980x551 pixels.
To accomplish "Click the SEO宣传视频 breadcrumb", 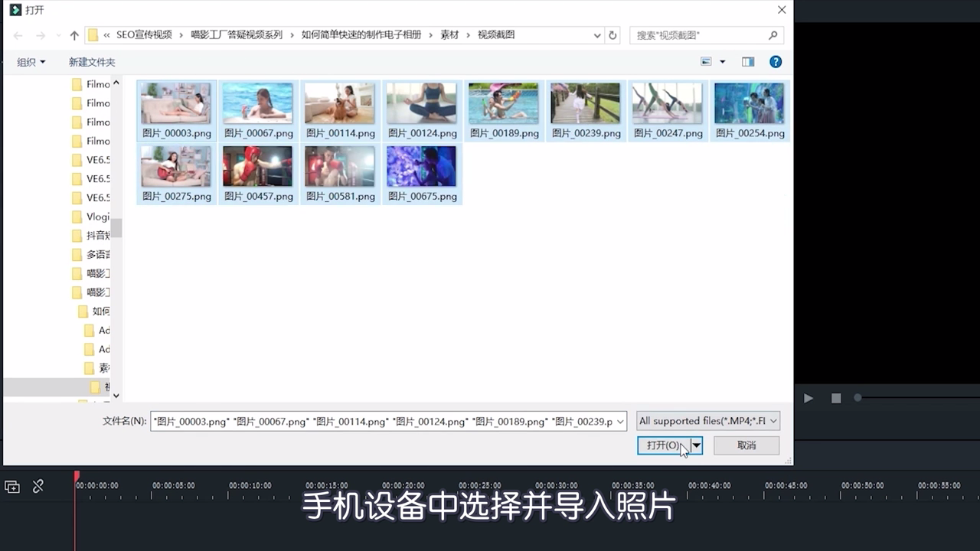I will tap(144, 35).
